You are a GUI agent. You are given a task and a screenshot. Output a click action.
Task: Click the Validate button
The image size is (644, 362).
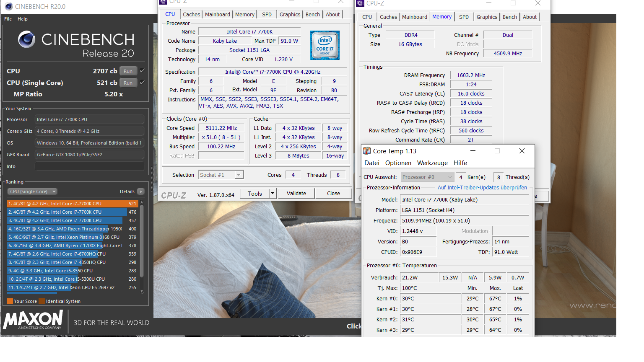pyautogui.click(x=296, y=194)
